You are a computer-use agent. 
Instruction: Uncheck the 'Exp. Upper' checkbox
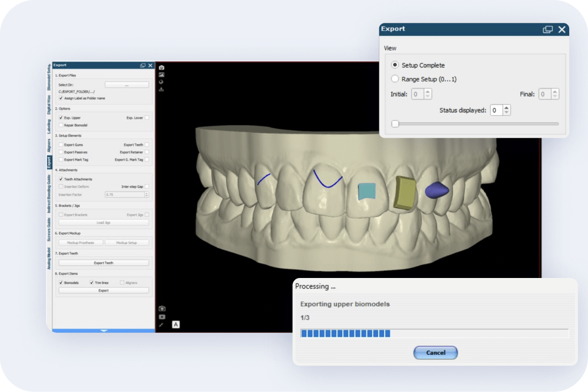point(61,118)
